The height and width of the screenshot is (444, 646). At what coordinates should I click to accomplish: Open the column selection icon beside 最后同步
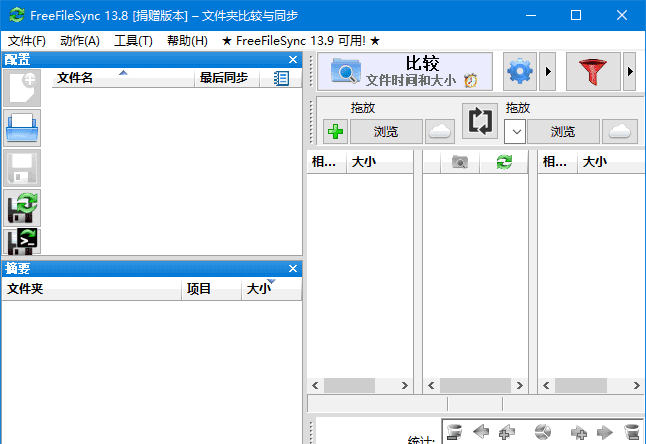click(x=281, y=78)
